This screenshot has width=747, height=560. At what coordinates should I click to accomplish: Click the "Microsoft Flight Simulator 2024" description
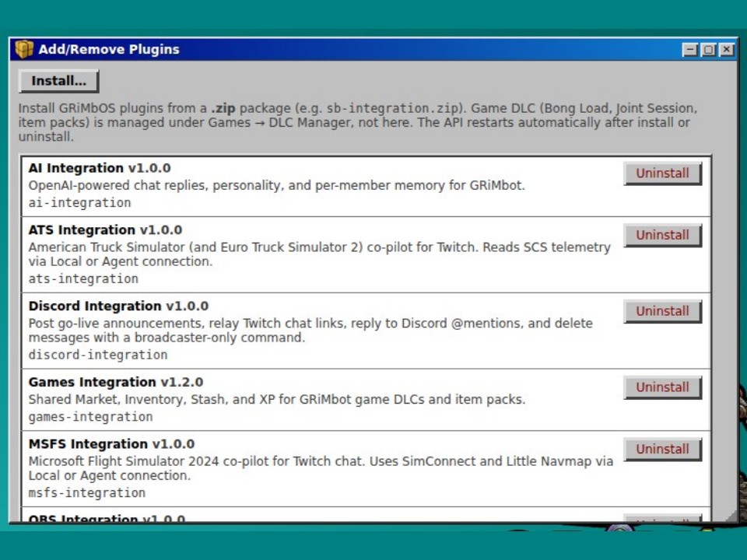click(321, 468)
